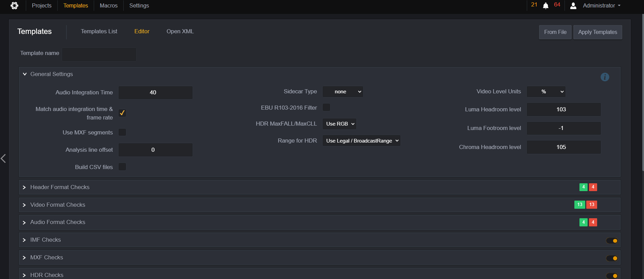Click green badge 4 on Header Format Checks

pos(583,187)
